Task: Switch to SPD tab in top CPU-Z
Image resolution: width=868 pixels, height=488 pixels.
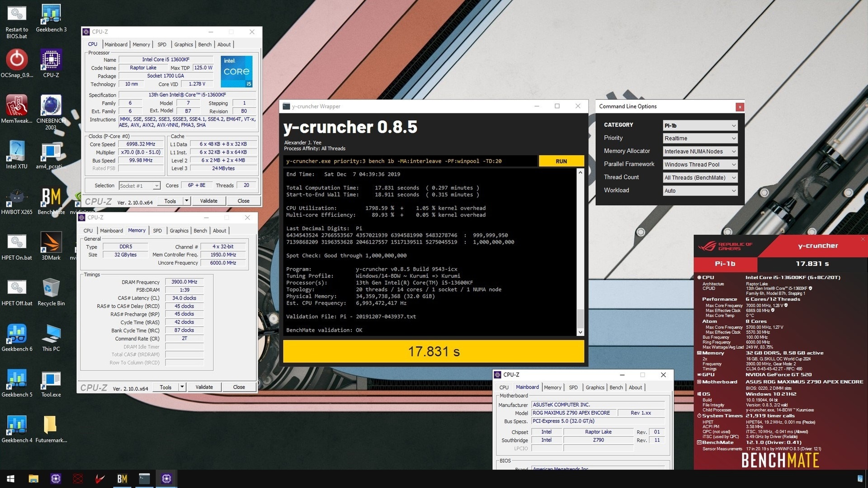Action: (162, 44)
